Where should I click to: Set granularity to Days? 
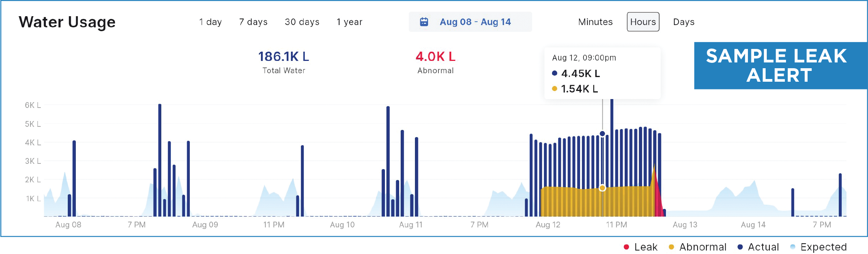[684, 22]
